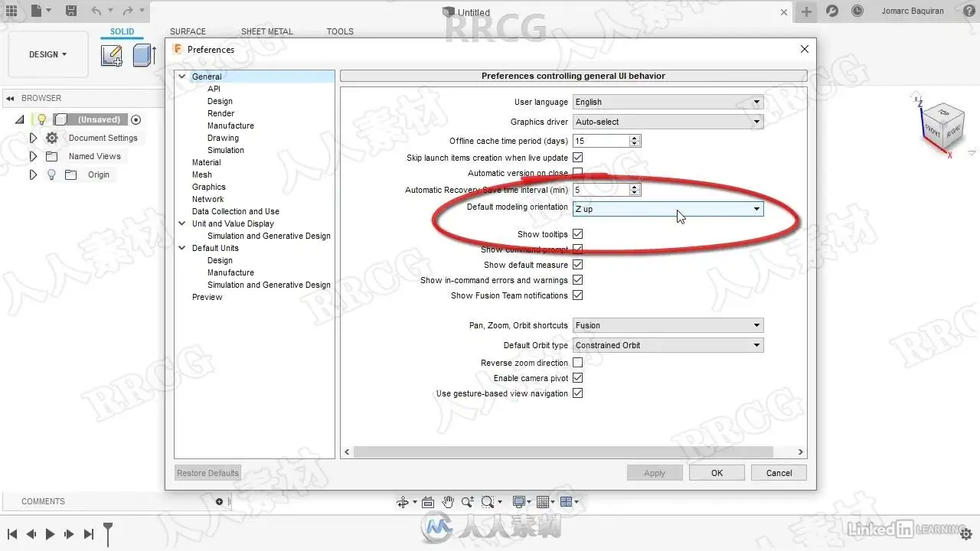Select Graphics in preferences tree

point(209,187)
